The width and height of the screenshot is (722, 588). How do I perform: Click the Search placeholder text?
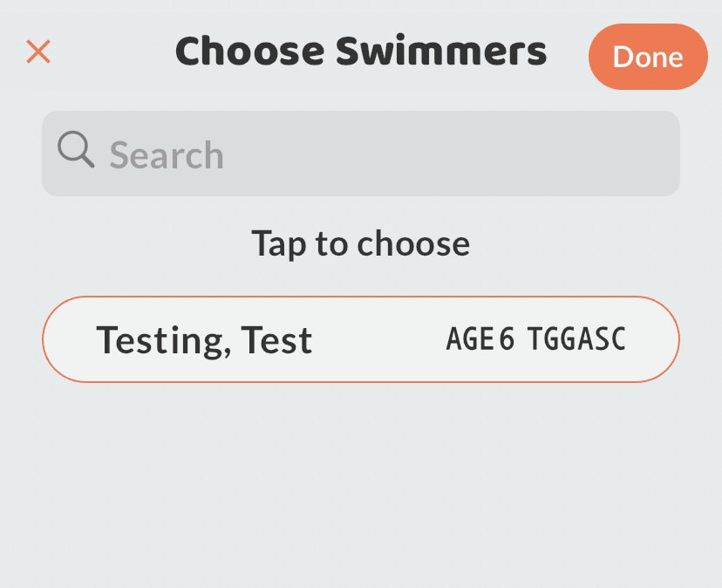[x=167, y=155]
